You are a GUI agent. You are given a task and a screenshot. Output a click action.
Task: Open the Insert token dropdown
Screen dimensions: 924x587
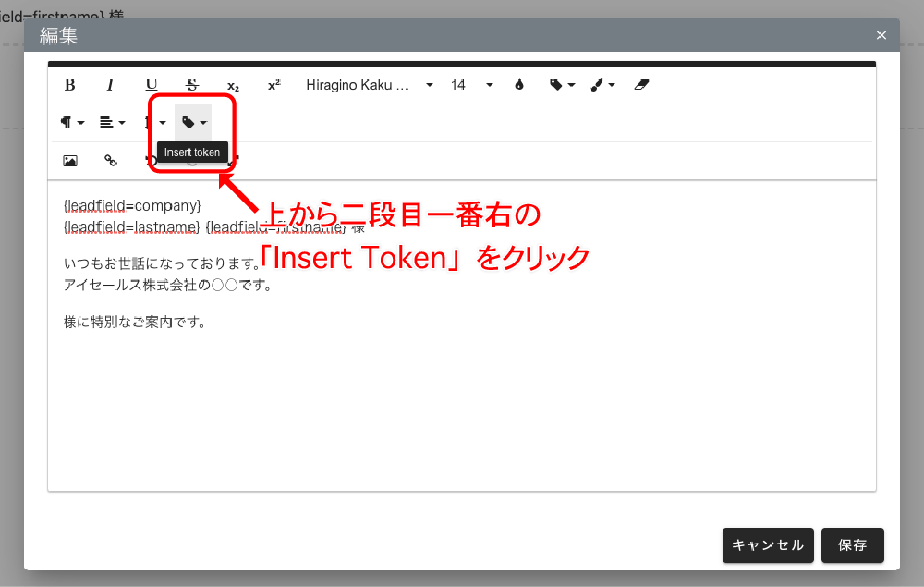(194, 122)
